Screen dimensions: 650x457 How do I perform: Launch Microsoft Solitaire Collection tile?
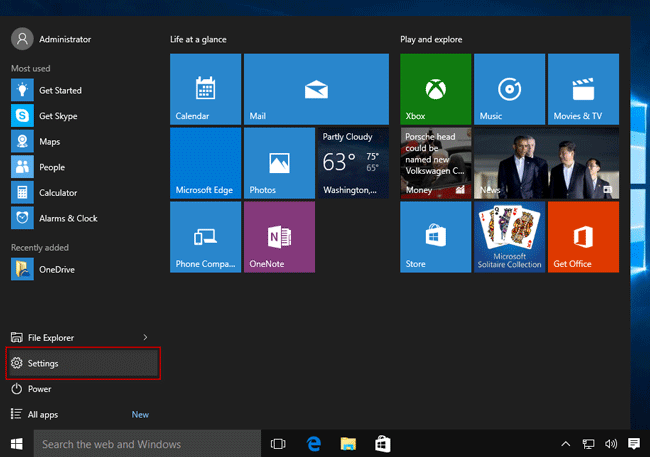coord(509,237)
